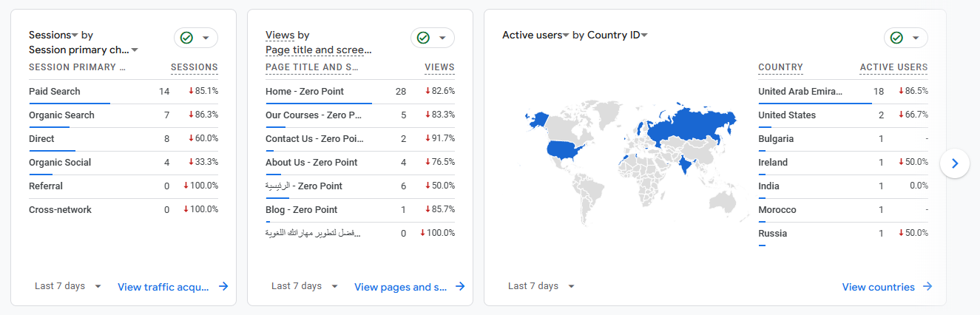Select Home - Zero Point page row
Image resolution: width=980 pixels, height=315 pixels.
pos(303,92)
